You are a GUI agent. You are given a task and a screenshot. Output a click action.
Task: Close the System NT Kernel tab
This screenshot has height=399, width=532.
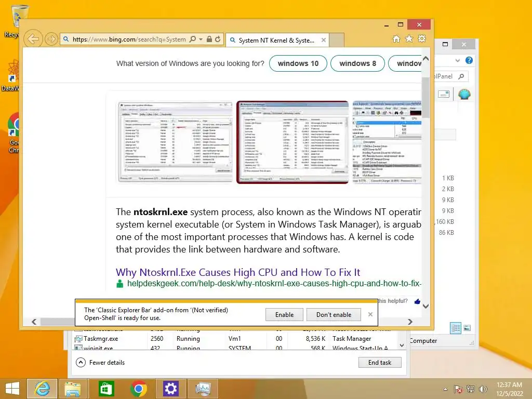(x=324, y=40)
